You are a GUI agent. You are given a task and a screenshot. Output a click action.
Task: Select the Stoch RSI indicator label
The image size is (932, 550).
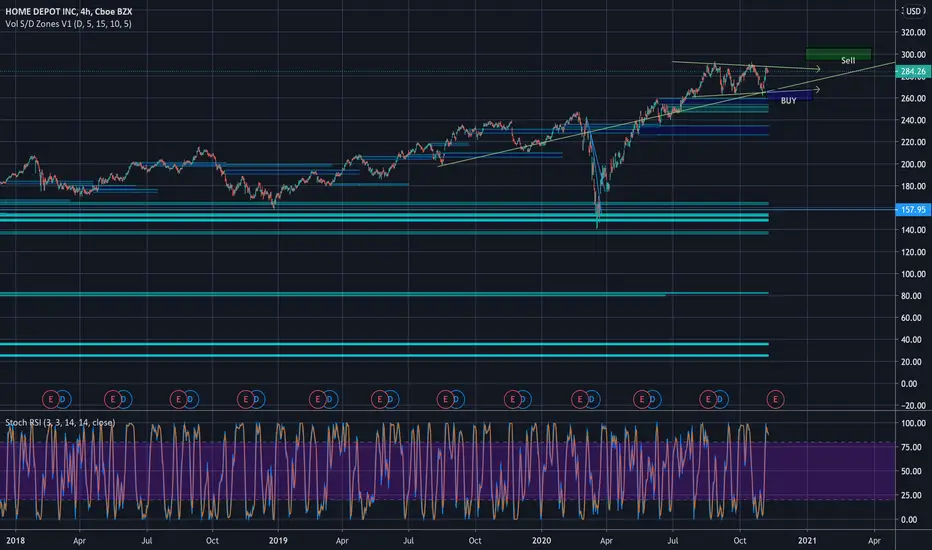point(60,422)
